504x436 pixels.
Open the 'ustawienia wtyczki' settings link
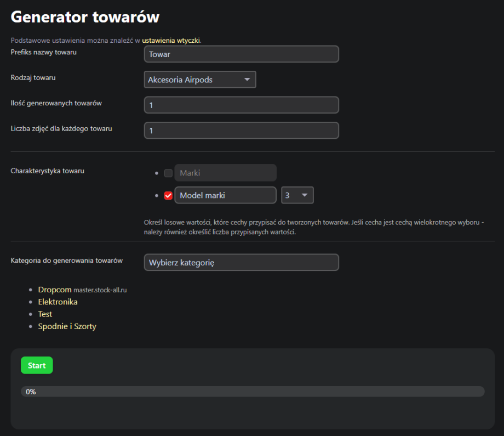click(x=171, y=41)
